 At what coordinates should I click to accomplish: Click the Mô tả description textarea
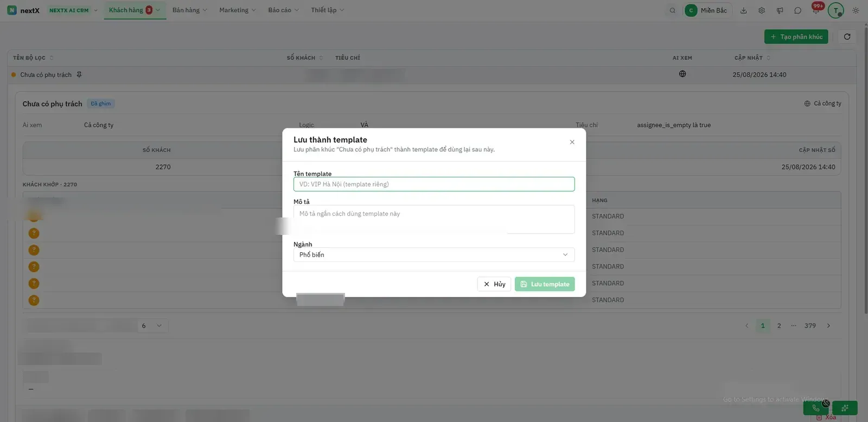tap(434, 219)
